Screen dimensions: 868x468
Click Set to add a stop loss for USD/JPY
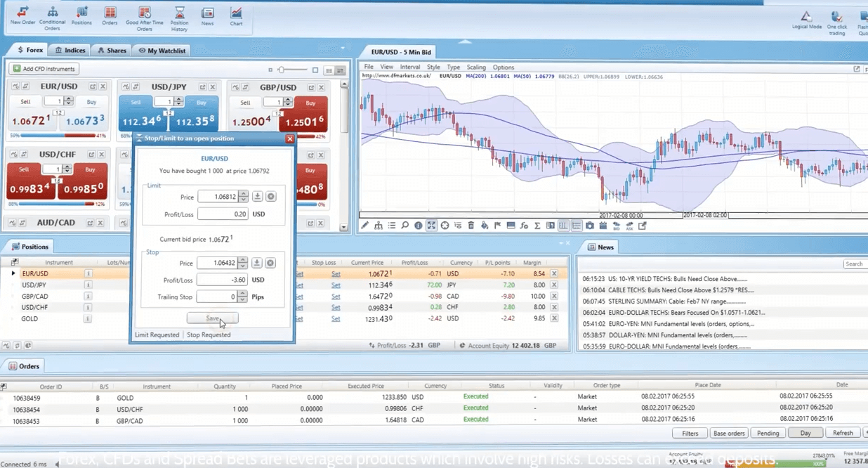336,285
